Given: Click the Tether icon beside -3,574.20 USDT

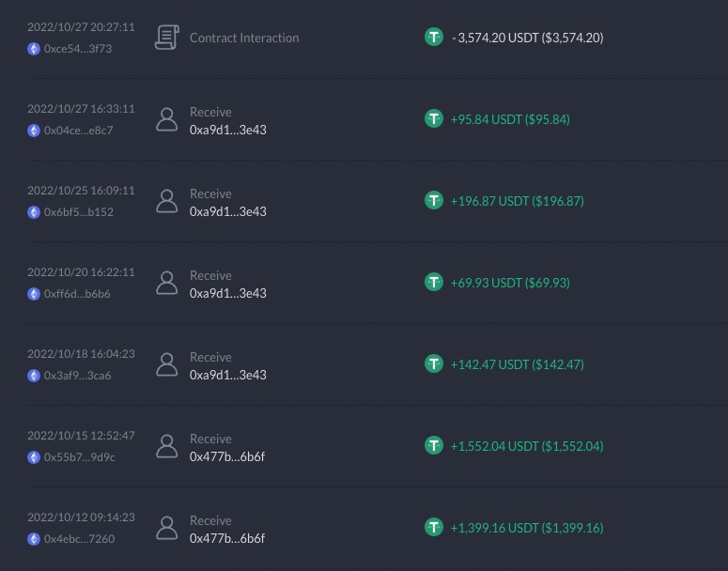Looking at the screenshot, I should pyautogui.click(x=434, y=38).
